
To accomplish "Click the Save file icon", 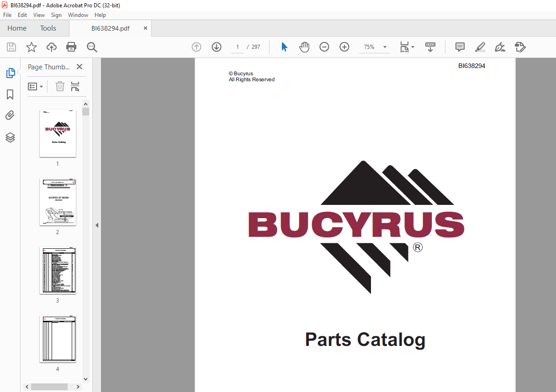I will [x=11, y=47].
